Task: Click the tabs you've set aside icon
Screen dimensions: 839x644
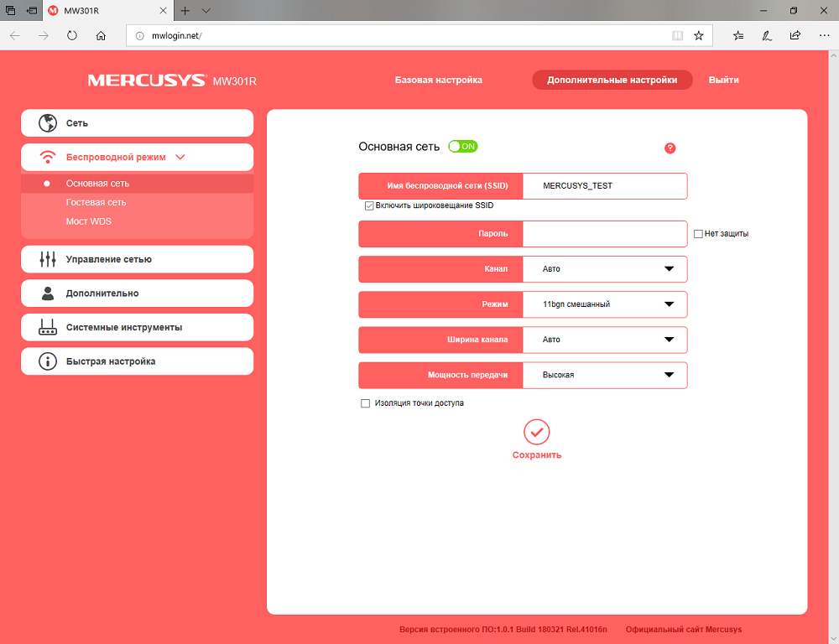Action: pyautogui.click(x=11, y=11)
